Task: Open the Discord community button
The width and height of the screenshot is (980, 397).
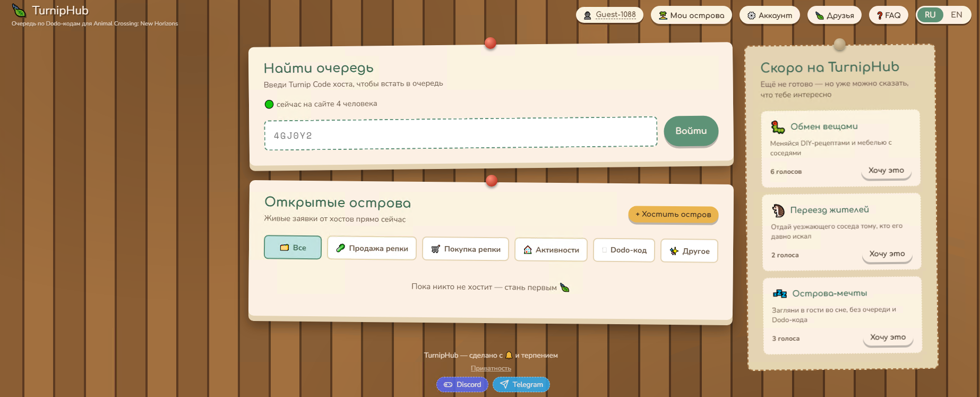Action: 462,384
